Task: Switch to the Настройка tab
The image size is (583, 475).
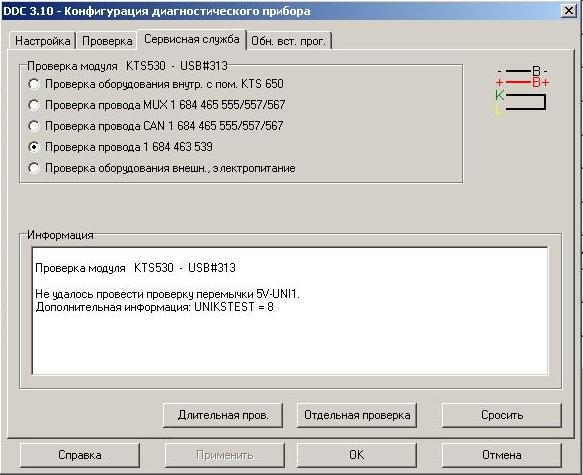Action: [x=42, y=41]
